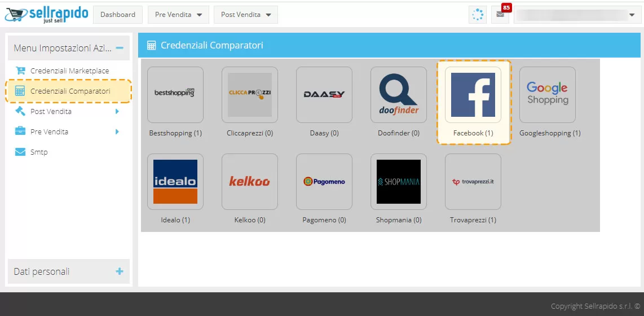The image size is (644, 316).
Task: Select the Daasy comparator tile
Action: (324, 95)
